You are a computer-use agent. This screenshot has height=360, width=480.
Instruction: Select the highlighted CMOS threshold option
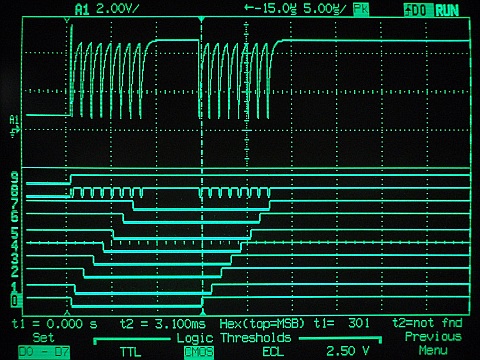[x=199, y=352]
